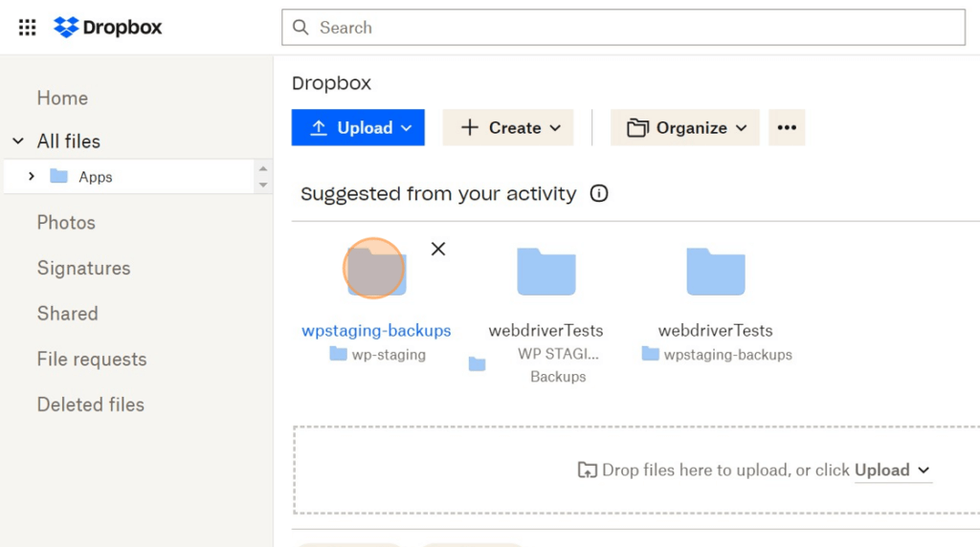Viewport: 980px width, 547px height.
Task: Open Shared in sidebar
Action: [x=68, y=314]
